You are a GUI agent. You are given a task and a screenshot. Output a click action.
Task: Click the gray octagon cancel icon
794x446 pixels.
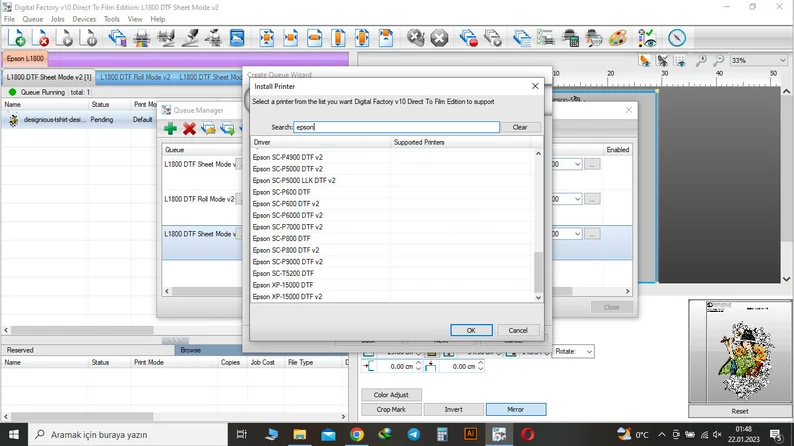point(439,38)
